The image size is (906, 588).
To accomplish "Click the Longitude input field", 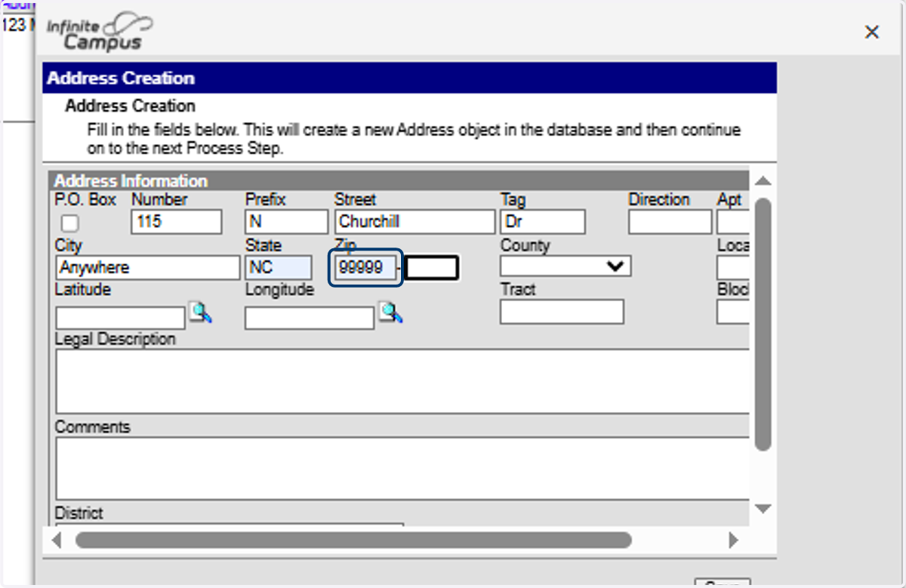I will [310, 318].
